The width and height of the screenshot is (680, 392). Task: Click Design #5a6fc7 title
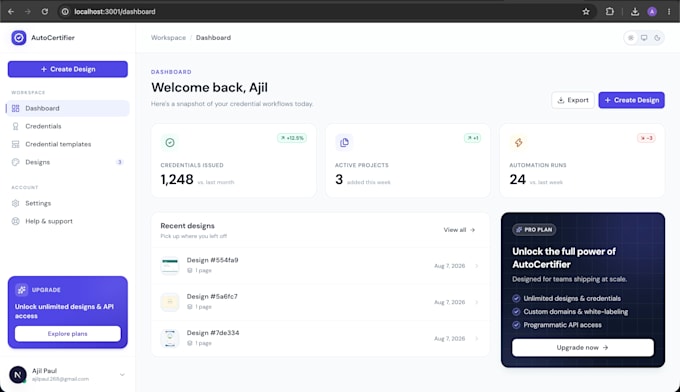[212, 297]
